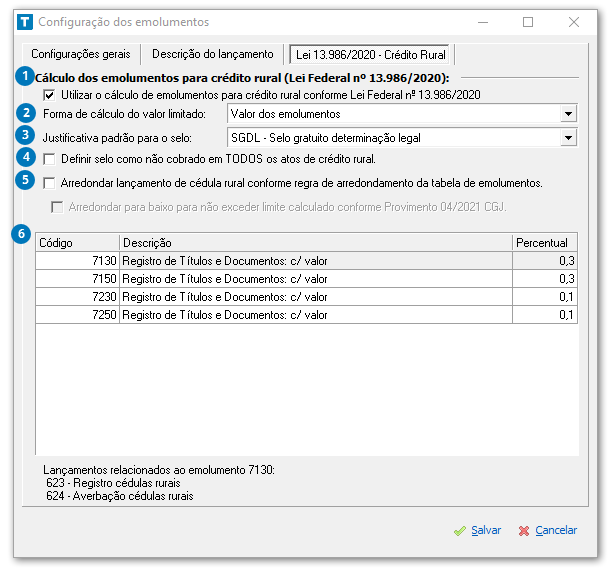Select row with code 7230
Viewport: 611px width, 571px height.
tap(306, 297)
